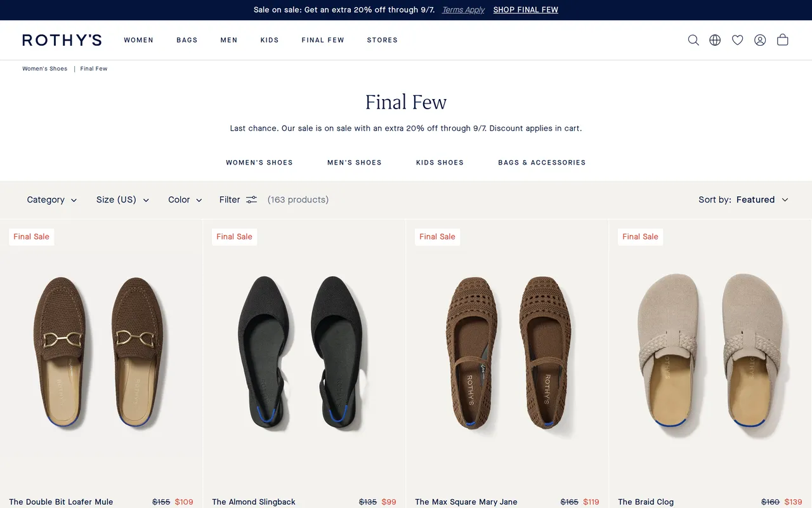Select the Bags & Accessories tab

point(542,163)
